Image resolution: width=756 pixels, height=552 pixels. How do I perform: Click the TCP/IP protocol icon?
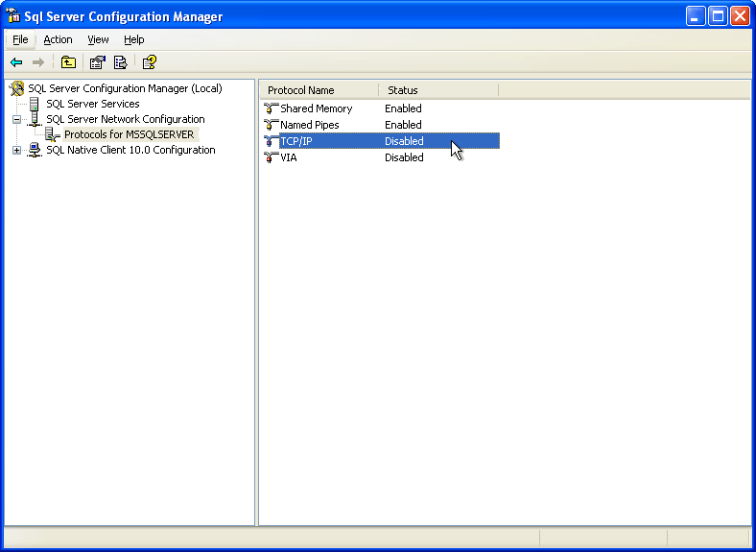(x=272, y=141)
